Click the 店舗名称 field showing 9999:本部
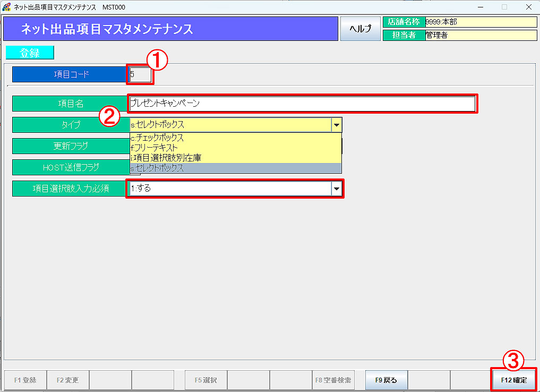The height and width of the screenshot is (392, 540). tap(481, 22)
